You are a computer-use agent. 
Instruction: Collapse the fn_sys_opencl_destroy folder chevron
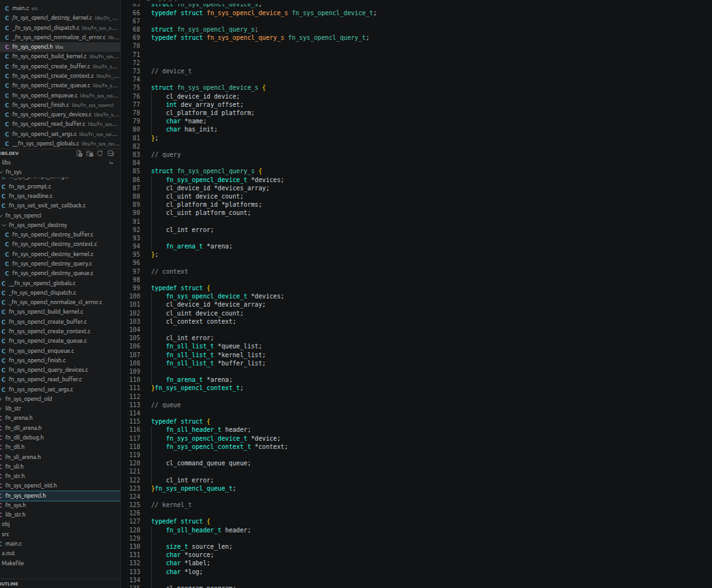(x=4, y=225)
